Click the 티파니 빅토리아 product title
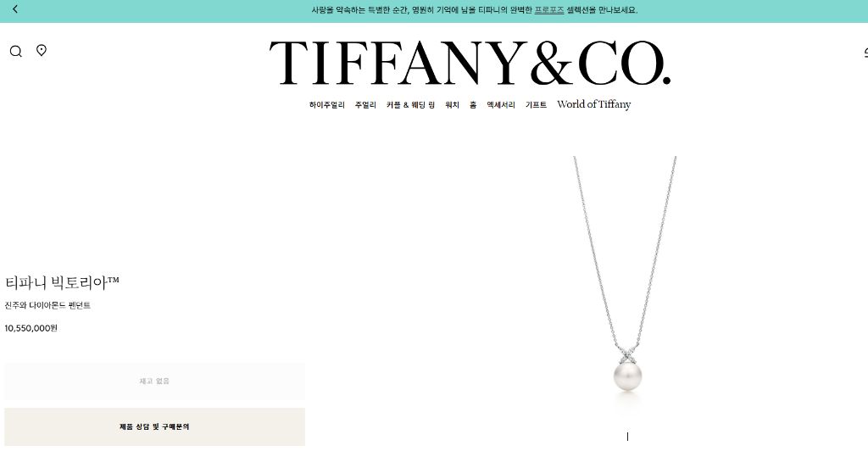This screenshot has width=868, height=451. [x=62, y=283]
